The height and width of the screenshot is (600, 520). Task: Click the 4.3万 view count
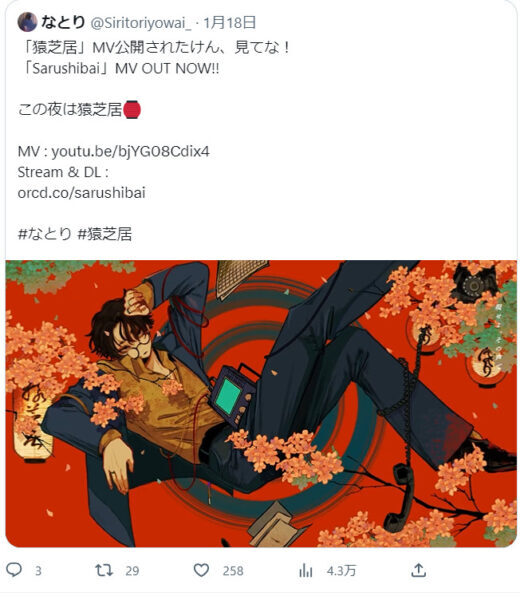click(x=341, y=571)
